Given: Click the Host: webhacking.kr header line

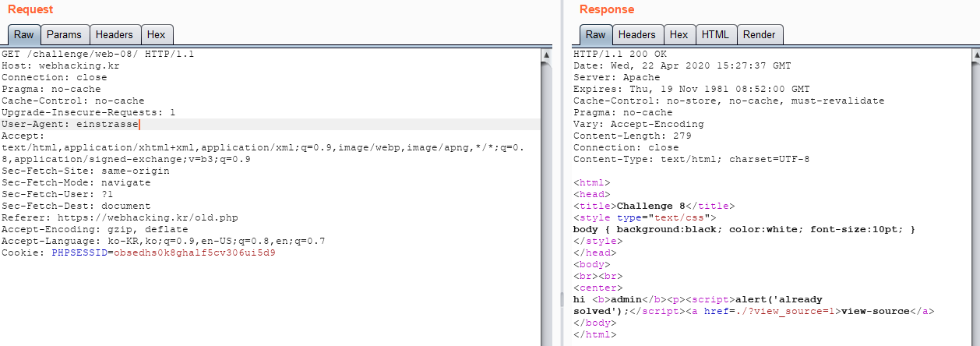Looking at the screenshot, I should 61,65.
